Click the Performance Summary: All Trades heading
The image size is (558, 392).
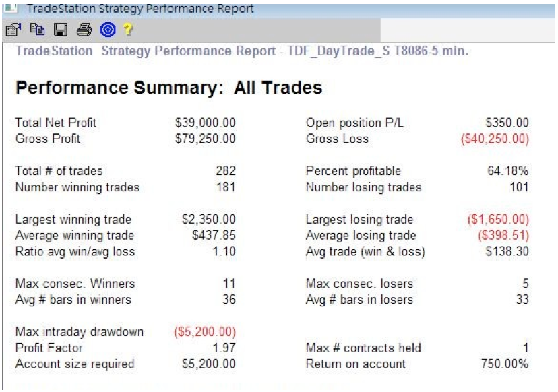coord(168,88)
